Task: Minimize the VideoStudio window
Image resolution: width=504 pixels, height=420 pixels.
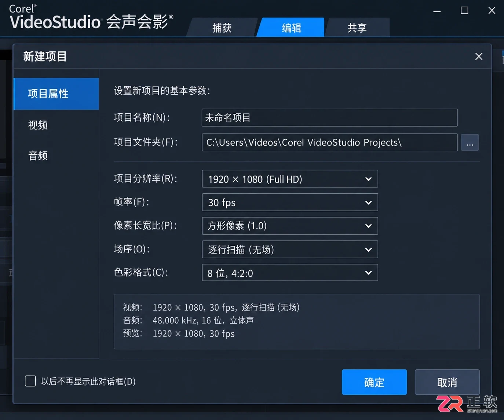Action: (x=437, y=11)
